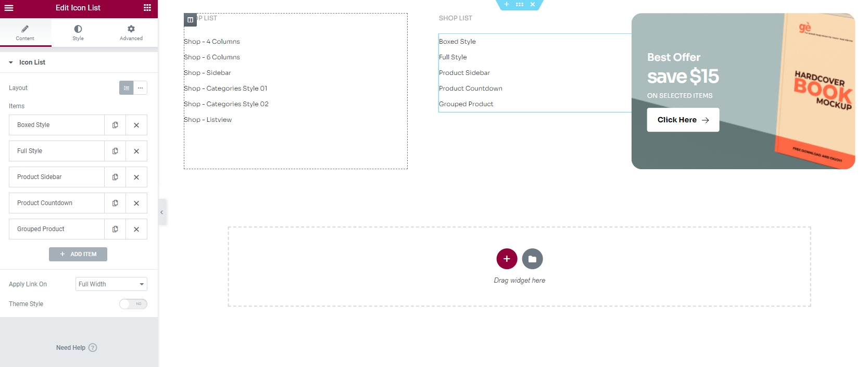
Task: Add a new section with plus circle
Action: [x=506, y=259]
